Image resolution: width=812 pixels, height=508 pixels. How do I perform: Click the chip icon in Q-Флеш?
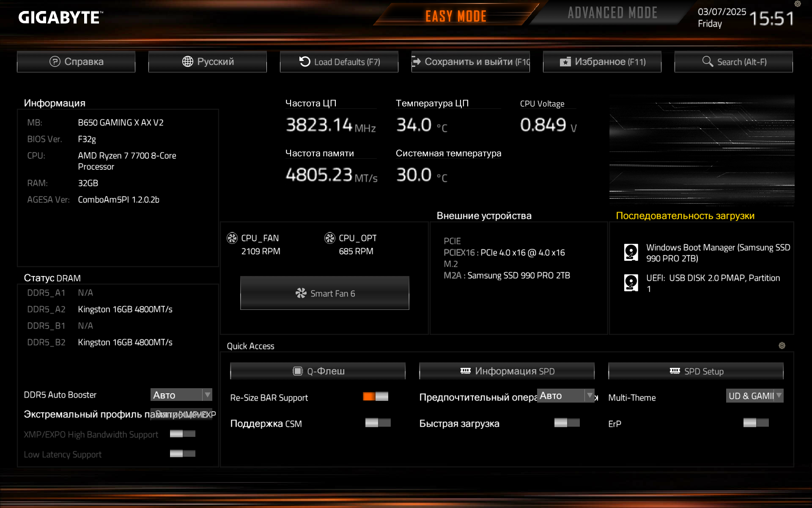[x=298, y=371]
